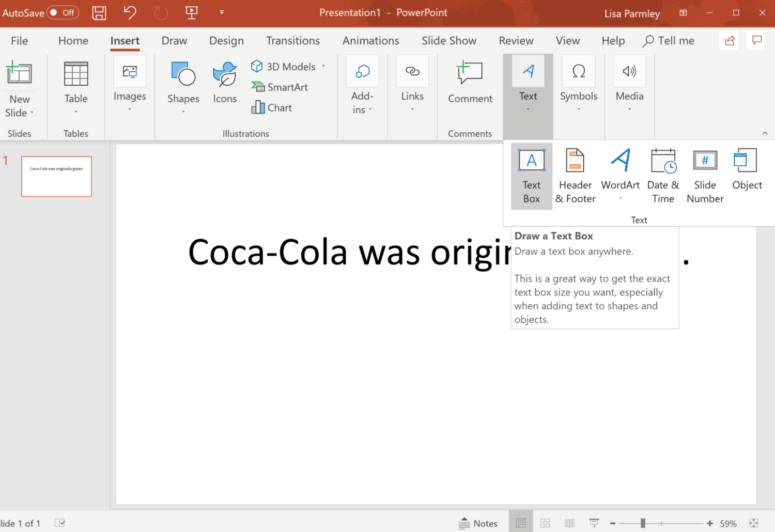
Task: Open the Help tab
Action: (613, 41)
